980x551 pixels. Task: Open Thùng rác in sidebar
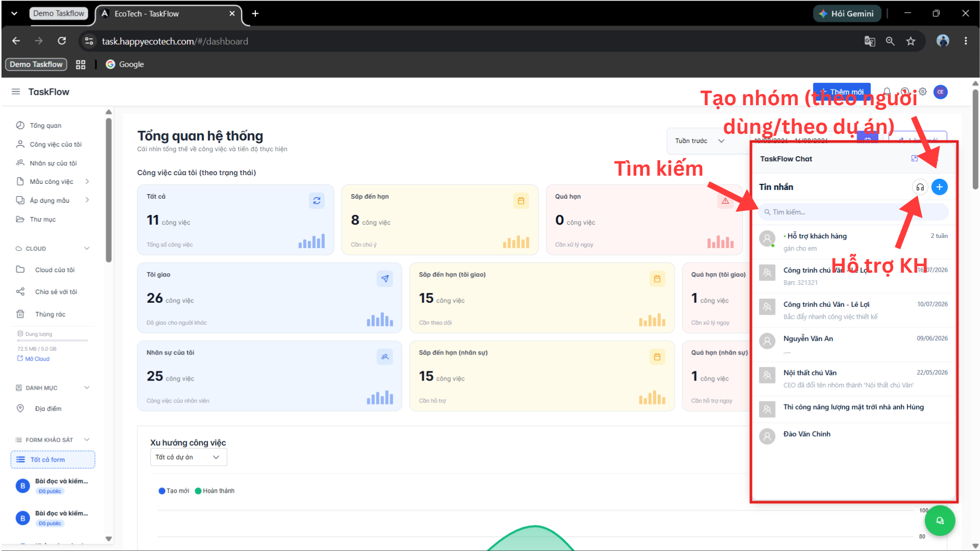coord(50,315)
